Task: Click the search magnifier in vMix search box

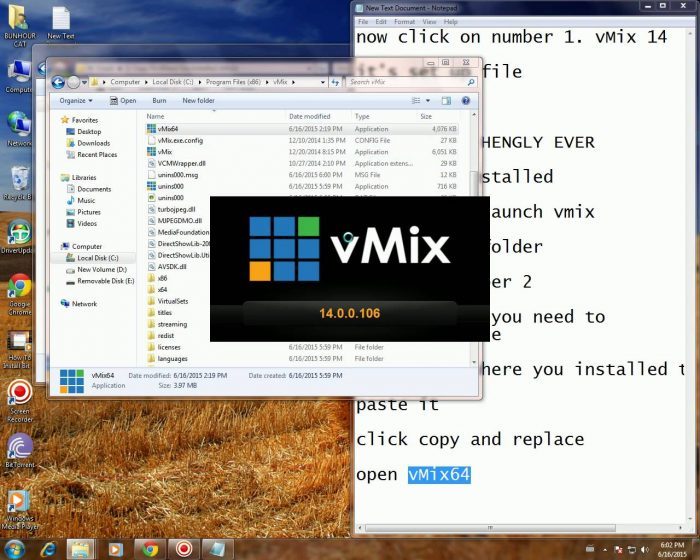Action: [x=471, y=82]
